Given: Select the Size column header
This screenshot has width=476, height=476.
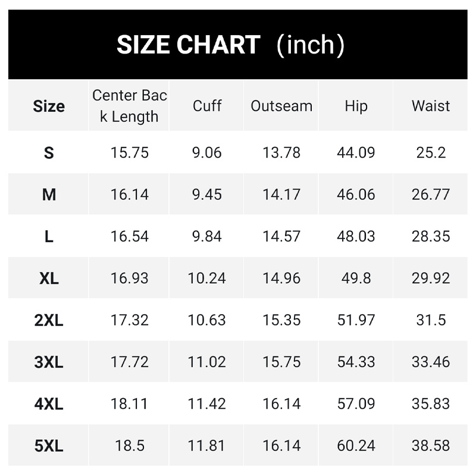Looking at the screenshot, I should [49, 106].
